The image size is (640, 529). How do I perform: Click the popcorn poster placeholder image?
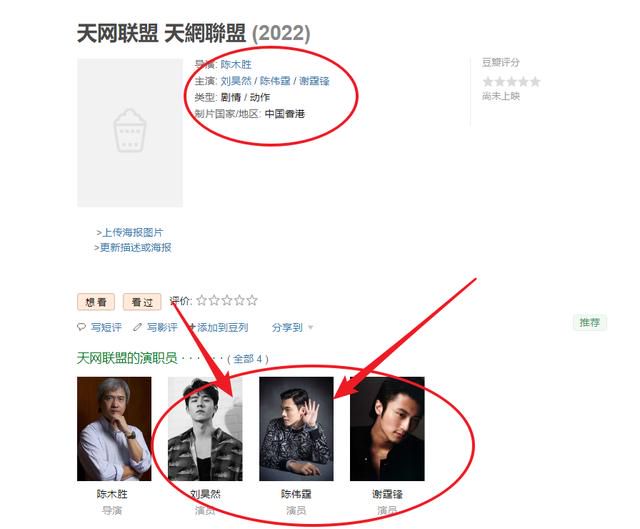click(130, 133)
